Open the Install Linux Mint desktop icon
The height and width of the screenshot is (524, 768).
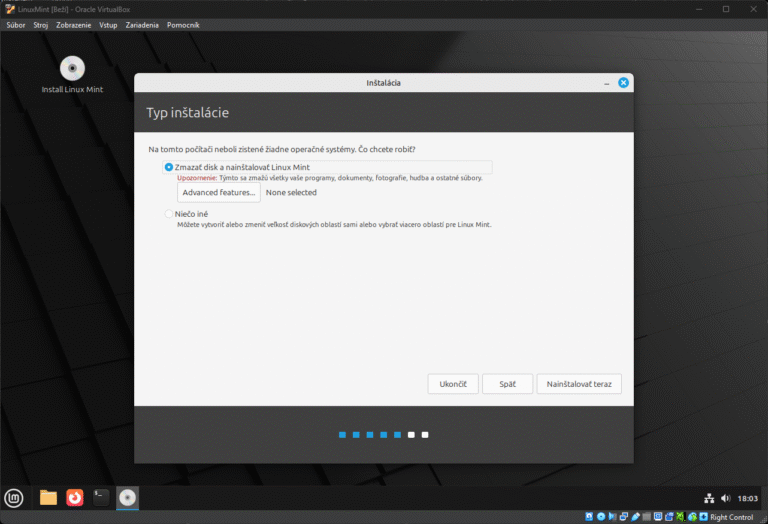[72, 74]
